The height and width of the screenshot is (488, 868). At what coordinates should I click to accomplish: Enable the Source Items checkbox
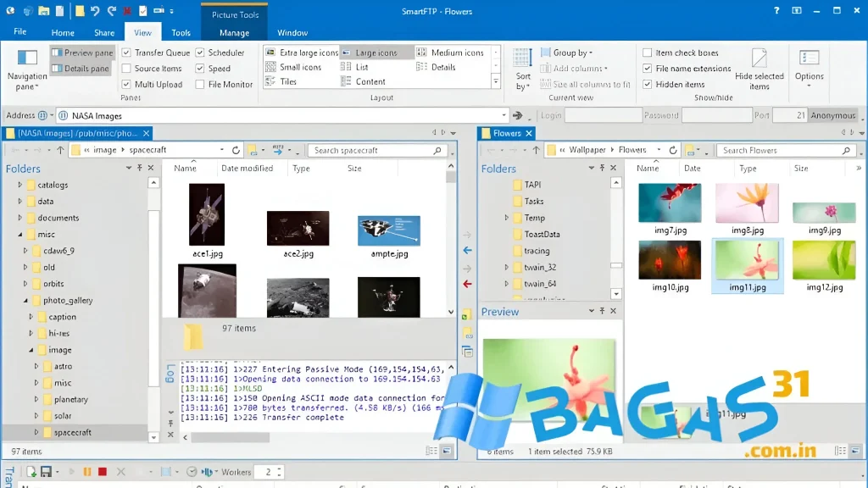[x=126, y=69]
